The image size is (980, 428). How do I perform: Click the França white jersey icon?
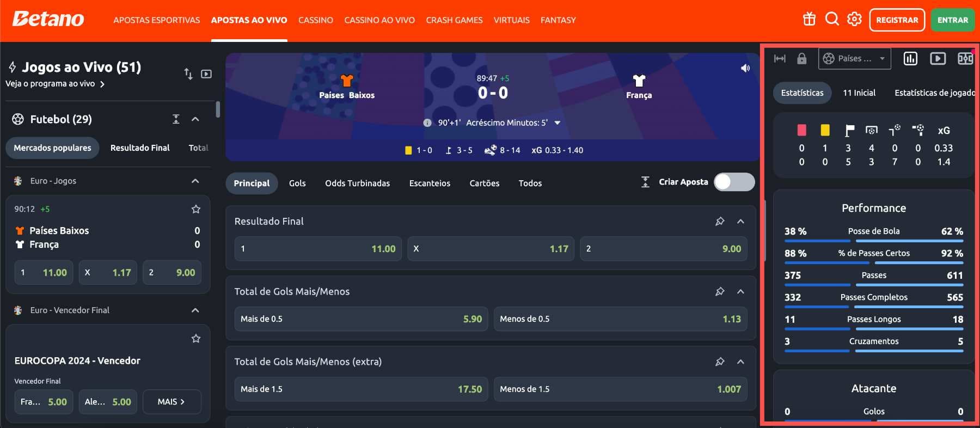(639, 81)
